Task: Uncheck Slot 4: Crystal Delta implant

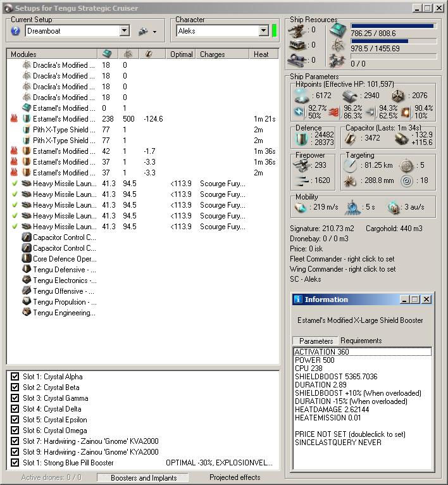Action: (x=15, y=408)
